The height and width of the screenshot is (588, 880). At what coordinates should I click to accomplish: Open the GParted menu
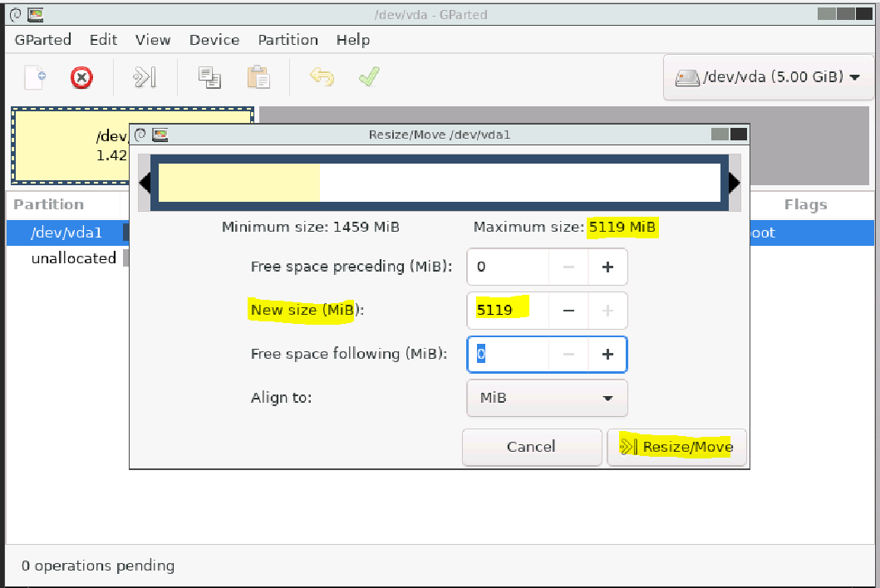click(43, 40)
